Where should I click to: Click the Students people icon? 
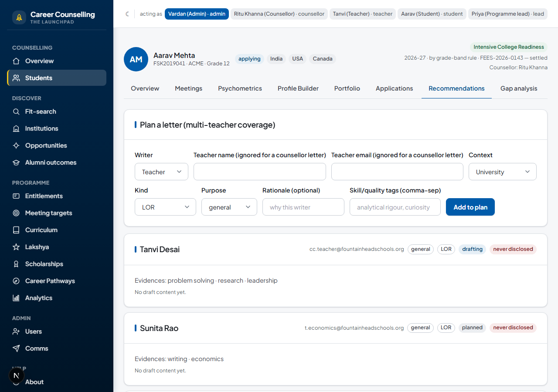click(x=16, y=78)
